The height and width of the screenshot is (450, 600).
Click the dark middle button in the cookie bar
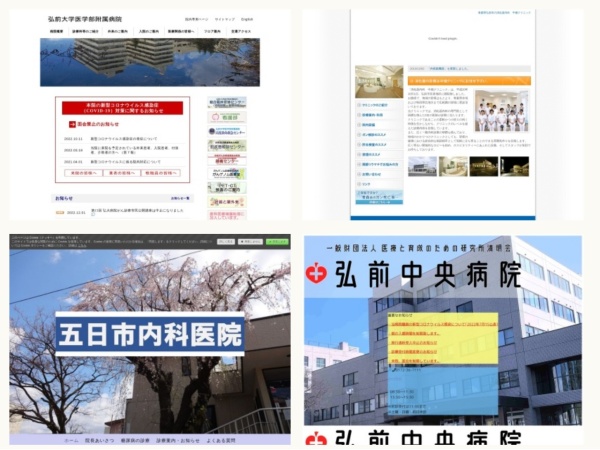click(x=250, y=242)
